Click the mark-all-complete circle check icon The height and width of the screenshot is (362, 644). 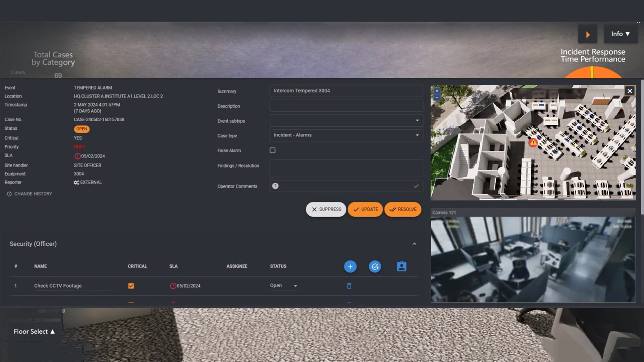(375, 266)
